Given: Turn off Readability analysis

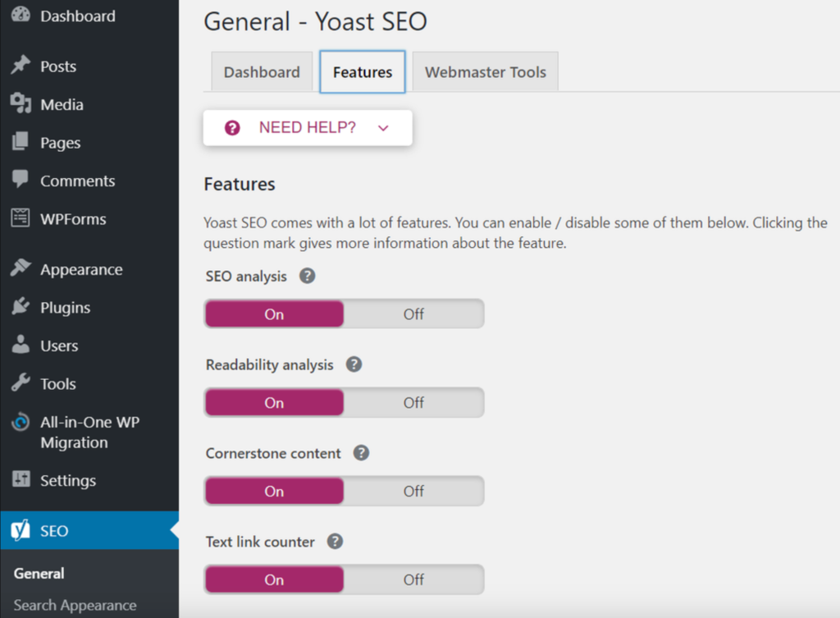Looking at the screenshot, I should point(413,402).
